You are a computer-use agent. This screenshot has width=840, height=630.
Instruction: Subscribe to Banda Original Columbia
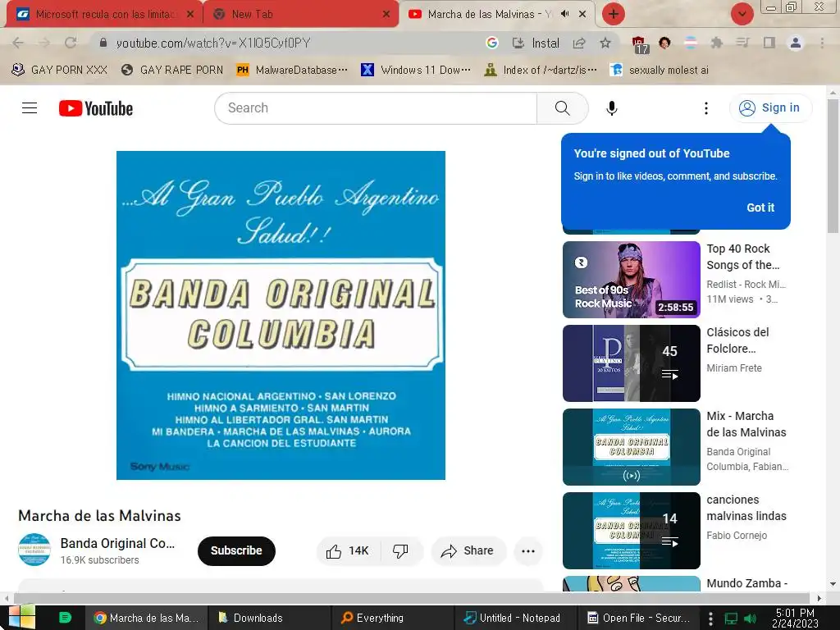[x=236, y=550]
